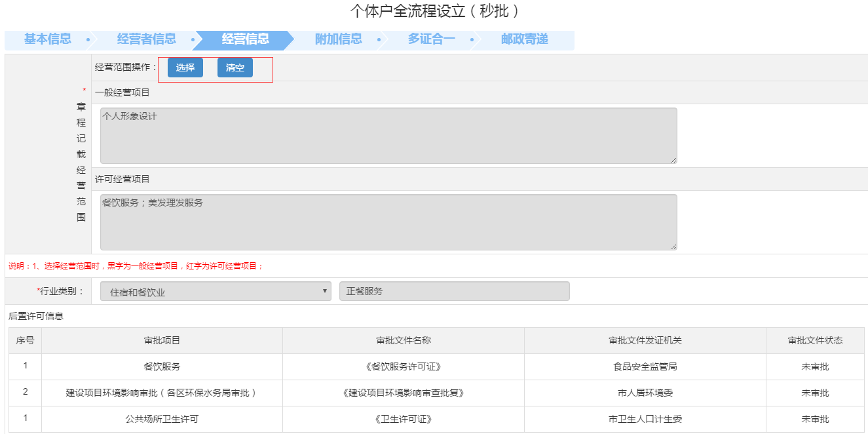Click the 选择 button for business scope

[x=185, y=68]
